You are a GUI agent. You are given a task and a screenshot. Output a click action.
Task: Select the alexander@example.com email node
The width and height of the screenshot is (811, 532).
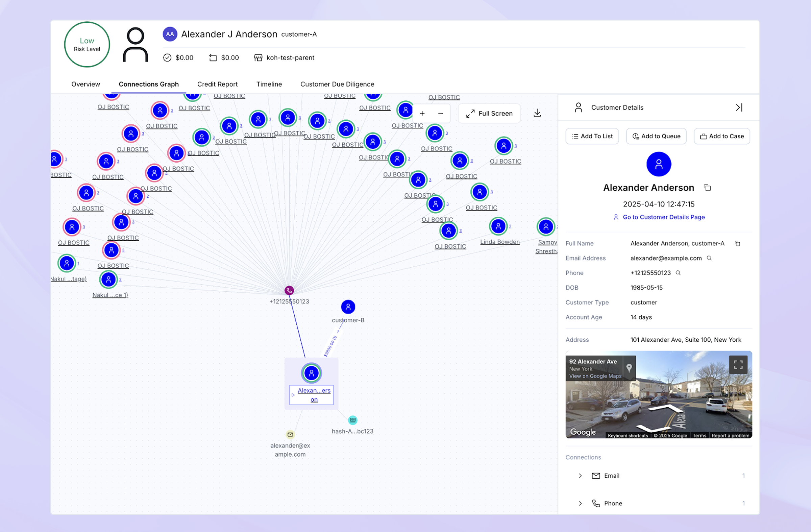point(290,435)
